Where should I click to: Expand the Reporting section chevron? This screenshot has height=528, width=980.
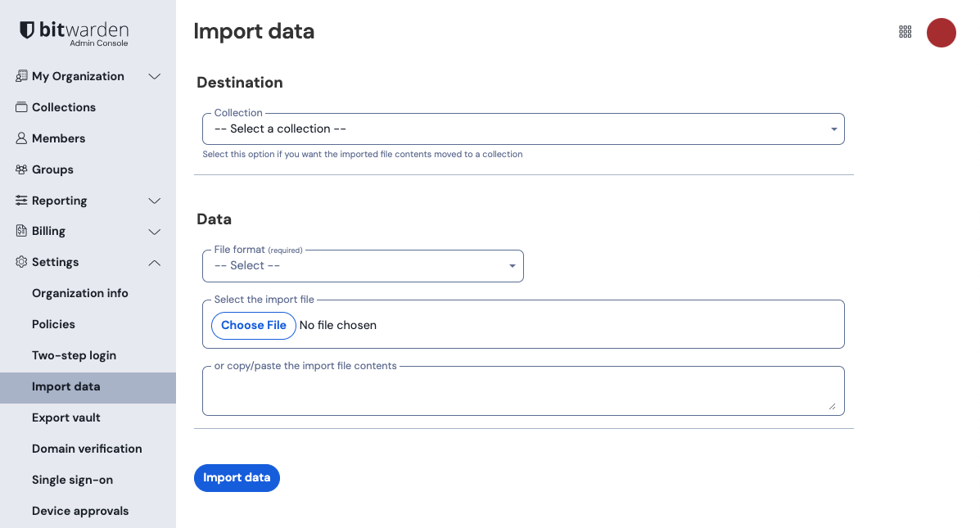click(x=155, y=200)
